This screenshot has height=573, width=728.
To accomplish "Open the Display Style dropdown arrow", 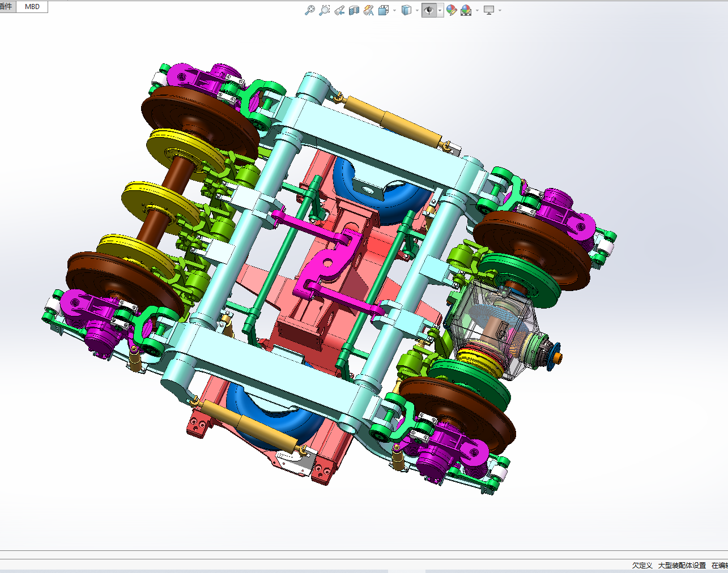I will click(x=417, y=10).
